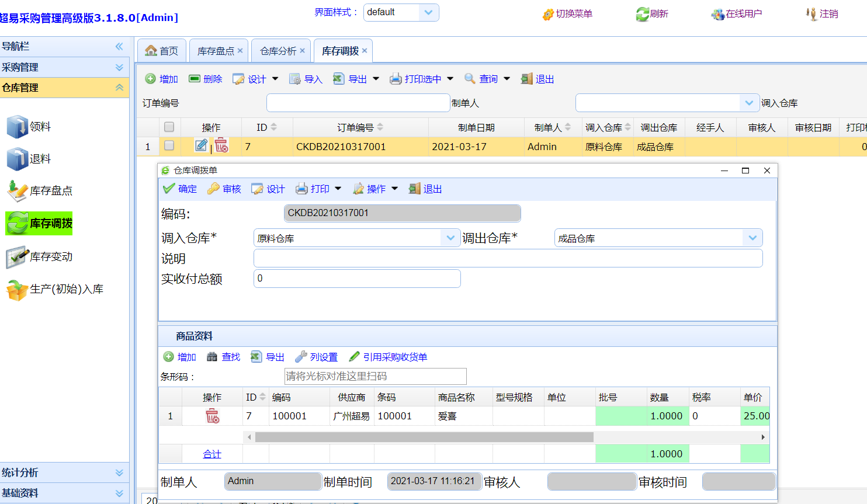The width and height of the screenshot is (867, 504).
Task: Open the 库存盘点 sidebar item
Action: 51,190
